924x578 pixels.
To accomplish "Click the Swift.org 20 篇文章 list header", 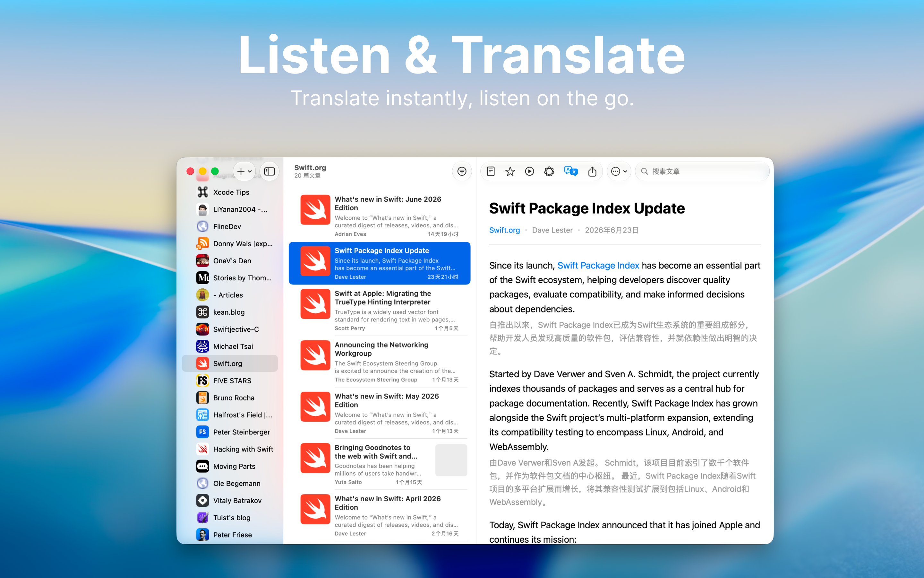I will tap(310, 171).
